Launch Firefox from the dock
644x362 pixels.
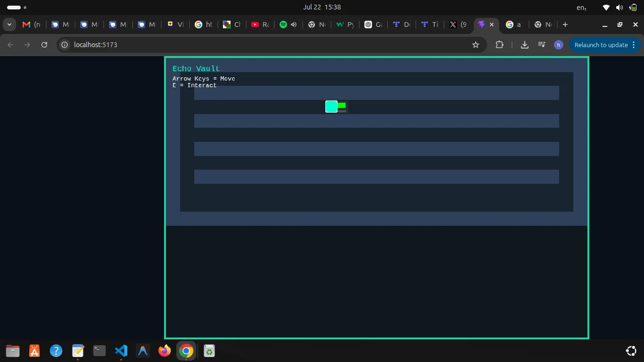(165, 351)
